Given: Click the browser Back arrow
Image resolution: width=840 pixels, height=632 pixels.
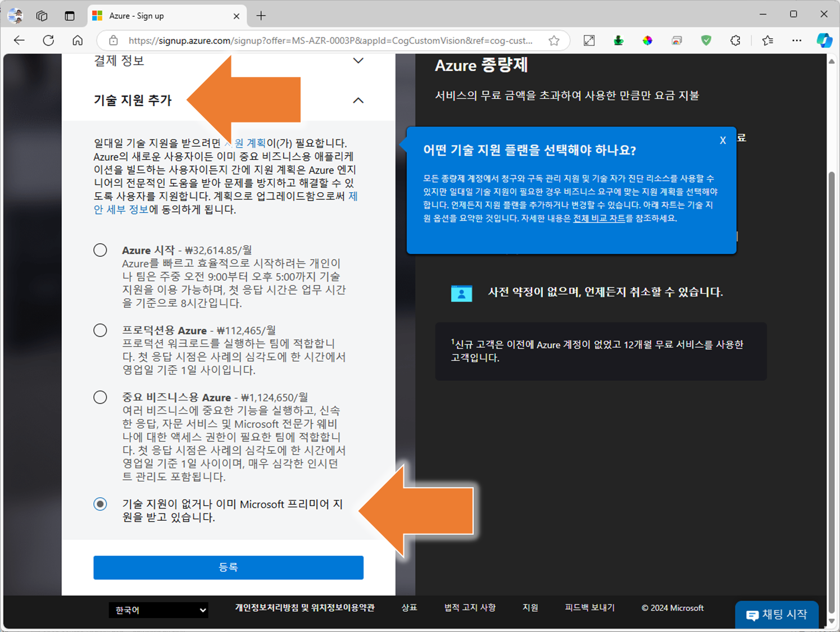Looking at the screenshot, I should pos(19,40).
